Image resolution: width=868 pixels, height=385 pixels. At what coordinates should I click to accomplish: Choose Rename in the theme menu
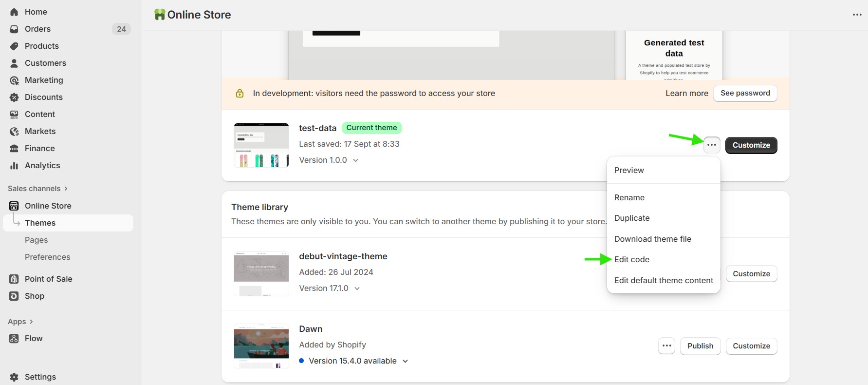pyautogui.click(x=664, y=197)
